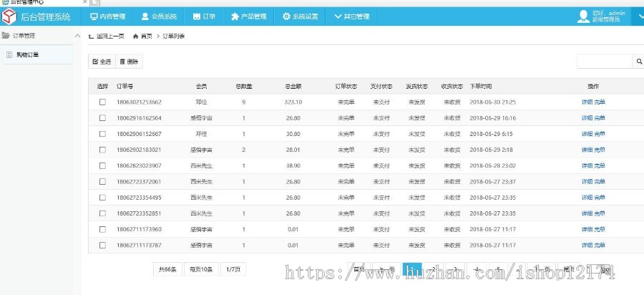This screenshot has height=295, width=644.
Task: Check the box for order 18062711173960
Action: tap(102, 229)
